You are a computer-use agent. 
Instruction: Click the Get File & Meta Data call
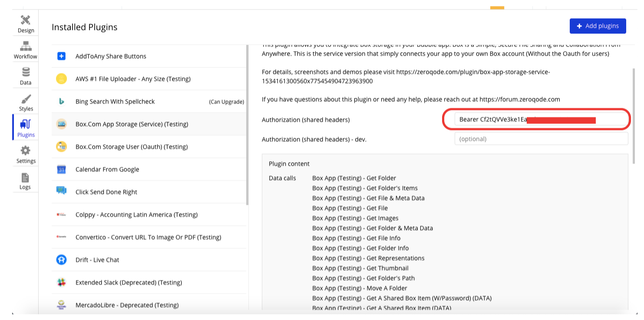(x=368, y=198)
